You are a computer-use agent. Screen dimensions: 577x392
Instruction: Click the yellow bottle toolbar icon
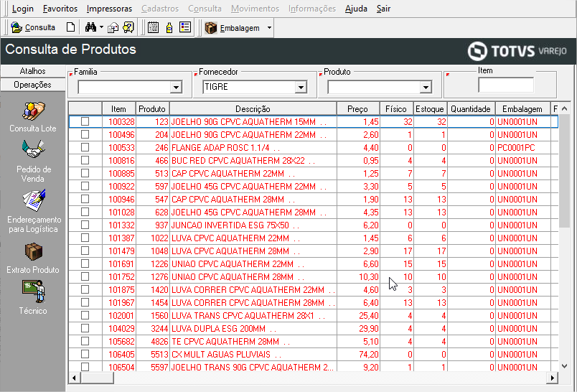(x=169, y=27)
